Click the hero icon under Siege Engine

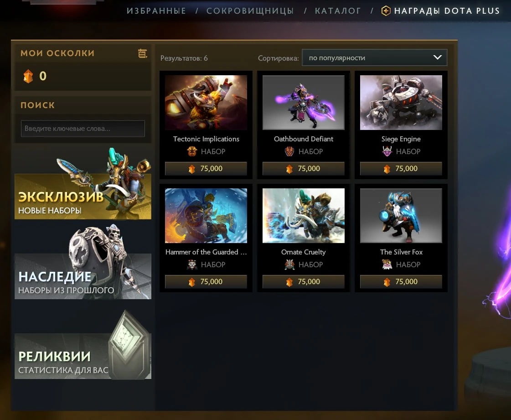pos(387,151)
